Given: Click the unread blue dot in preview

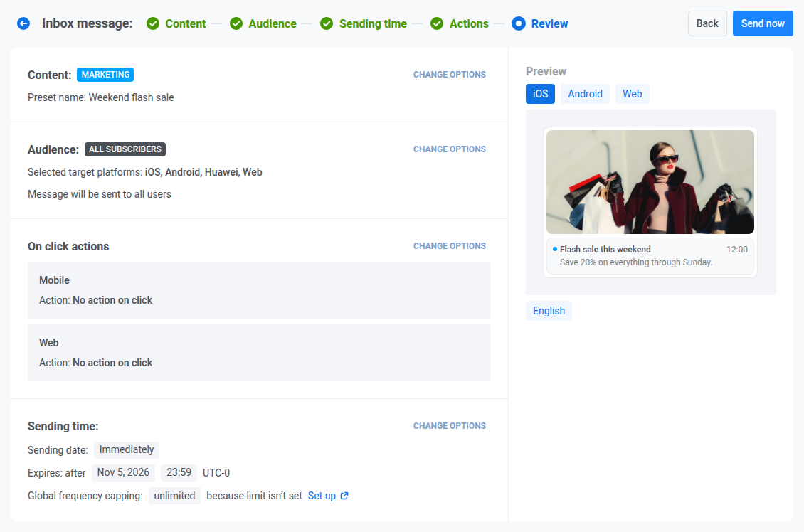Looking at the screenshot, I should coord(555,249).
